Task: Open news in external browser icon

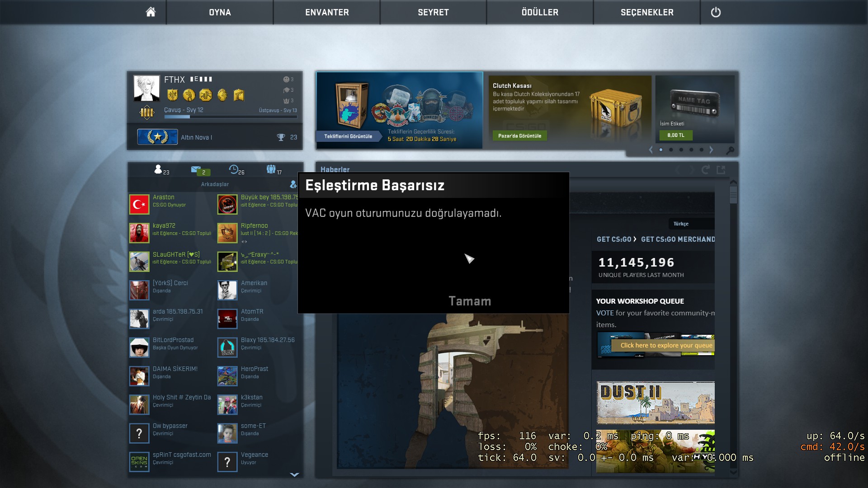Action: [x=721, y=170]
